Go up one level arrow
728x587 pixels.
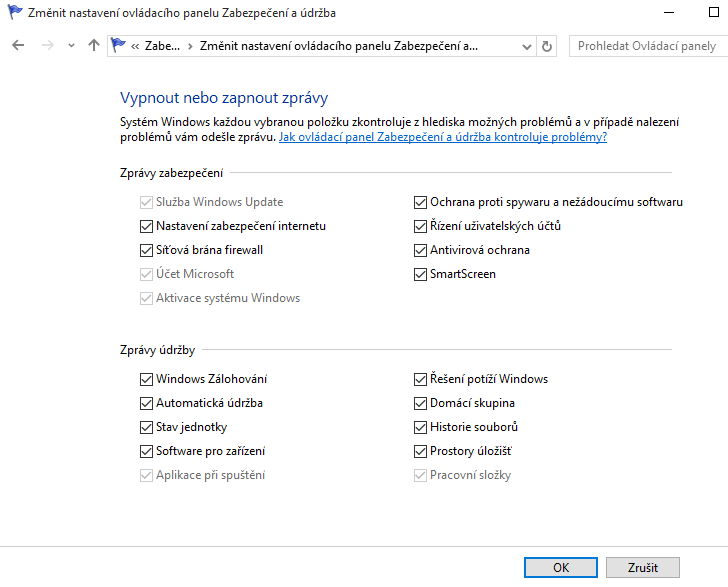point(94,46)
